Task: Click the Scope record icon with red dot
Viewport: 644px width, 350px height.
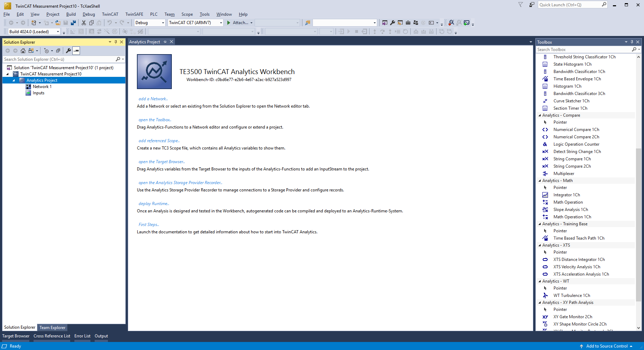Action: tap(451, 23)
